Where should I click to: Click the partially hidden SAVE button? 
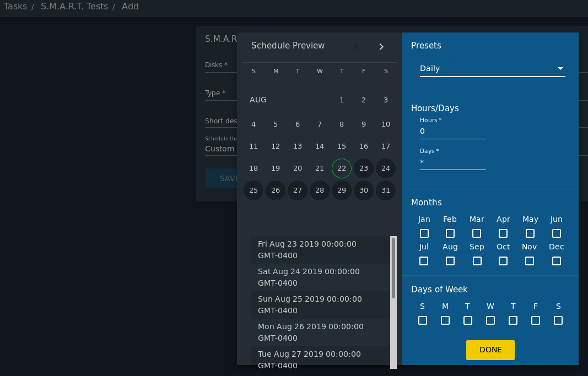[221, 178]
